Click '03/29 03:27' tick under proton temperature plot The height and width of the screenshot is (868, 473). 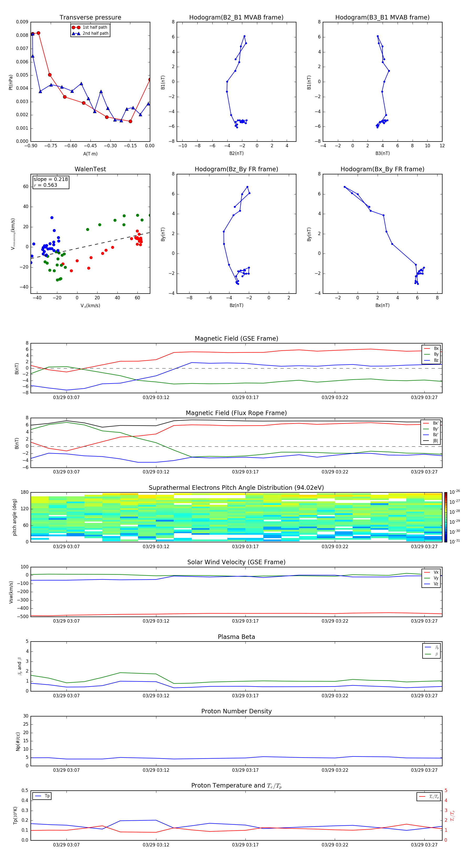(x=424, y=845)
